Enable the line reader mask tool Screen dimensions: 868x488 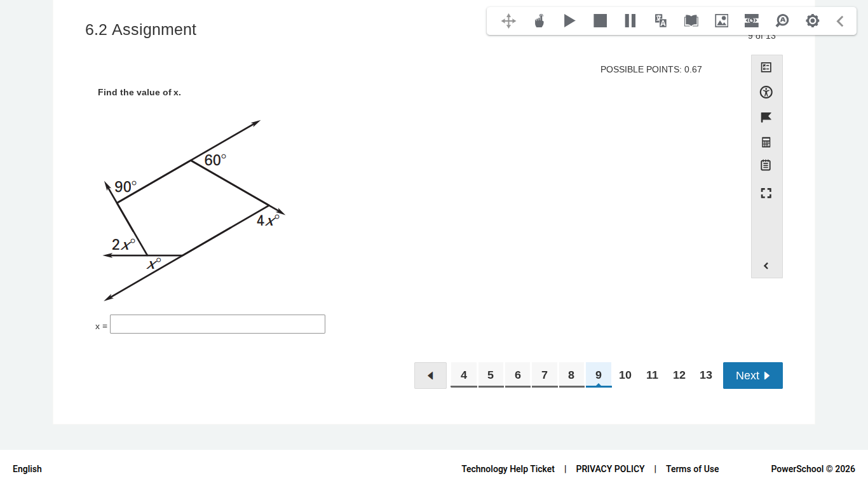pyautogui.click(x=751, y=20)
